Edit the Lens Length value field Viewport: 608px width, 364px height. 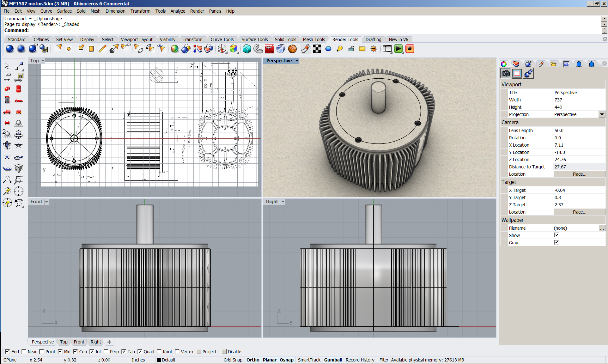pos(579,130)
